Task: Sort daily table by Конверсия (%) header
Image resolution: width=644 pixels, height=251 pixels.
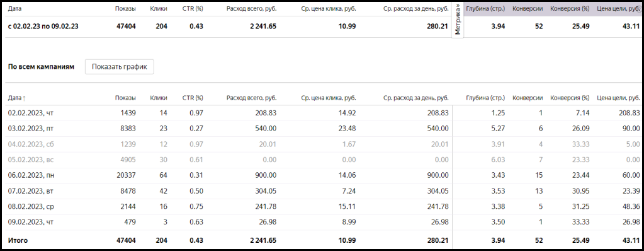Action: click(x=570, y=98)
